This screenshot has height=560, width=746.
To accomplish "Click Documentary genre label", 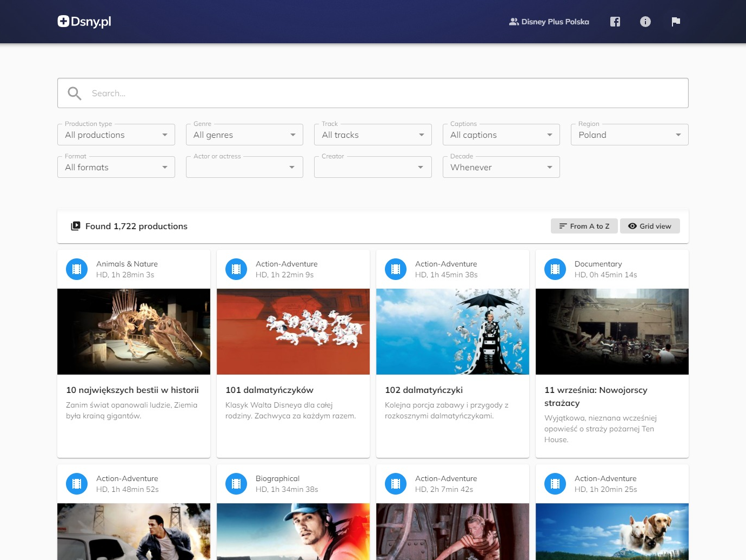I will coord(598,264).
